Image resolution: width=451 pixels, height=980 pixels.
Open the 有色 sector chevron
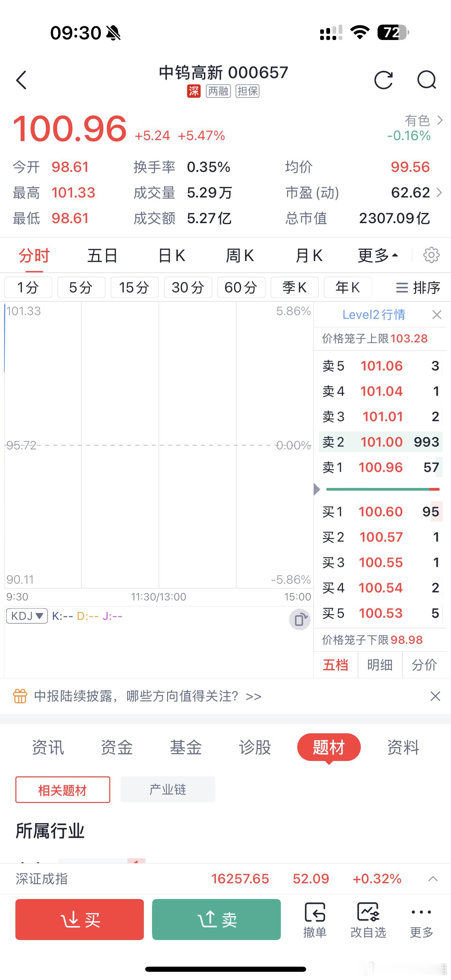pyautogui.click(x=440, y=120)
